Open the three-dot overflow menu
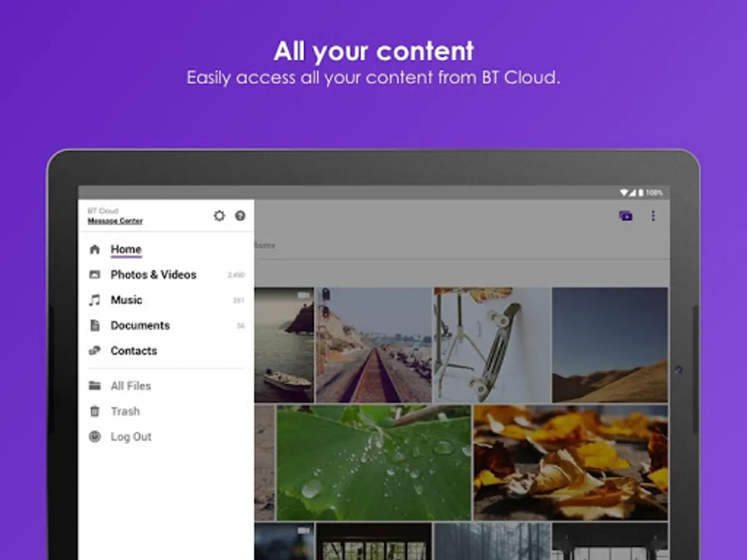 [653, 216]
